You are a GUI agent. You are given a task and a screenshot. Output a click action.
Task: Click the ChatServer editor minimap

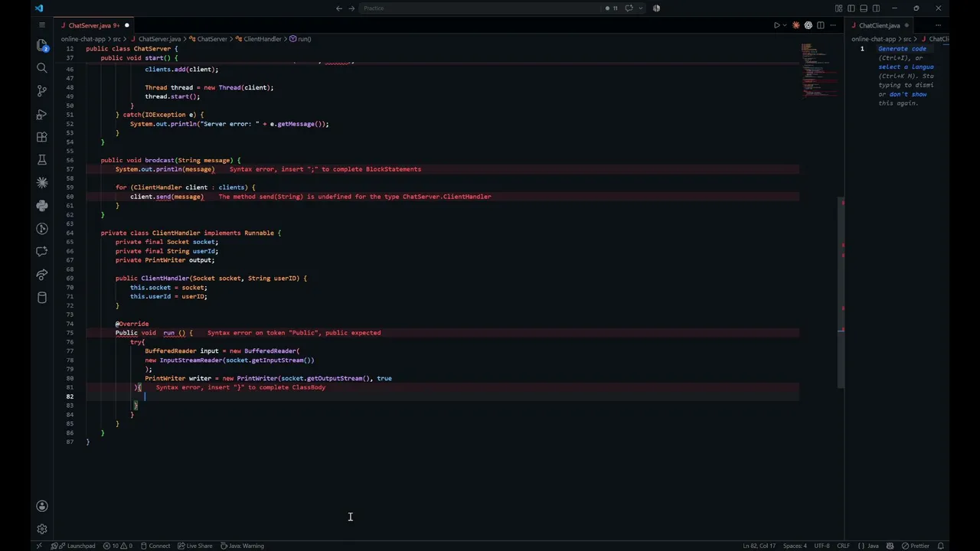tap(818, 70)
